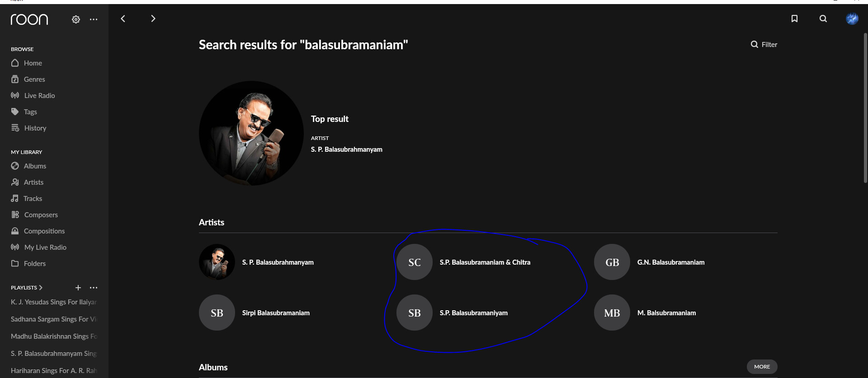The width and height of the screenshot is (868, 378).
Task: Click the SC artist avatar
Action: [x=415, y=262]
